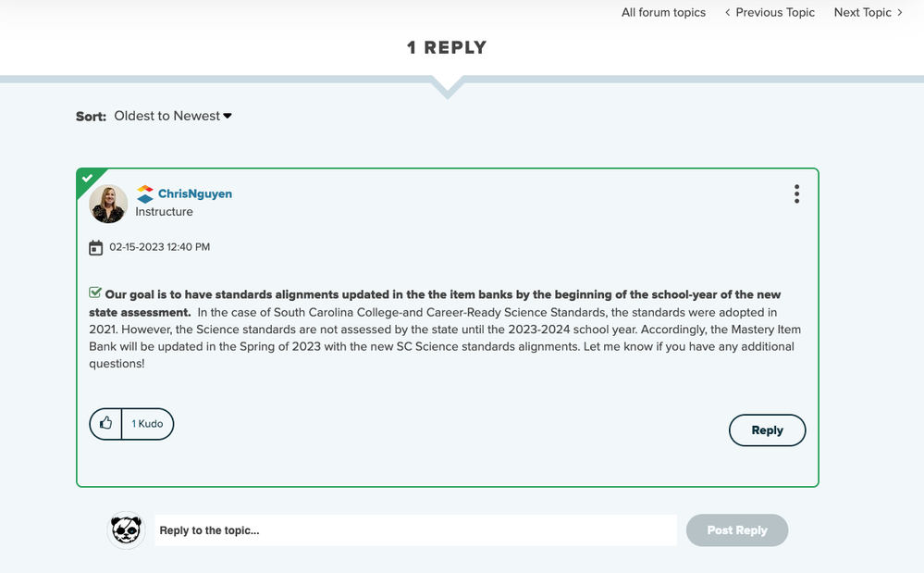Toggle kudos by clicking the like control
Viewport: 924px width, 573px height.
click(105, 423)
